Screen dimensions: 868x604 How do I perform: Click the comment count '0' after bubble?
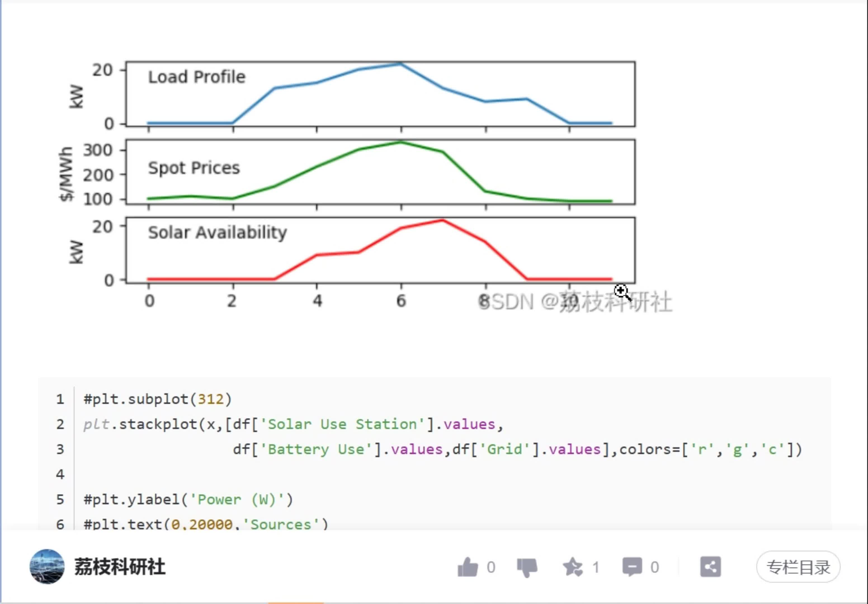tap(654, 567)
